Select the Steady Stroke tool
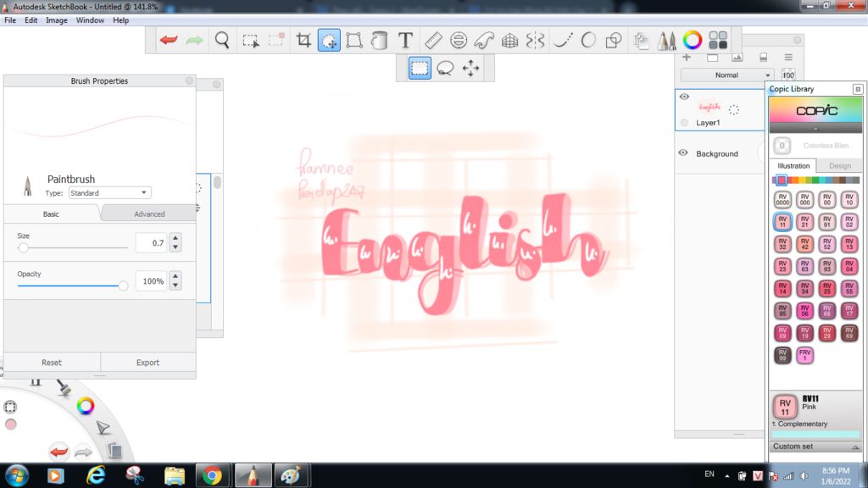 [563, 41]
